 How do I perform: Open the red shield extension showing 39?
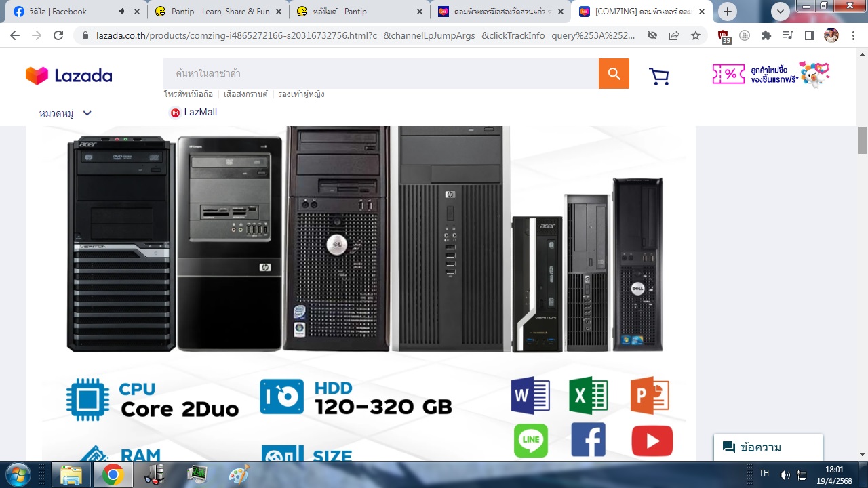pos(724,37)
